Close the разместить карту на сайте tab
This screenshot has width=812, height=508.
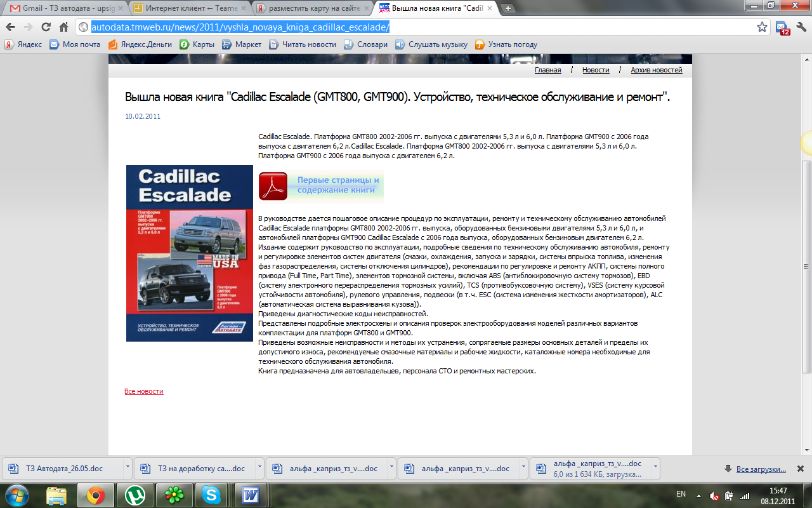(x=366, y=8)
